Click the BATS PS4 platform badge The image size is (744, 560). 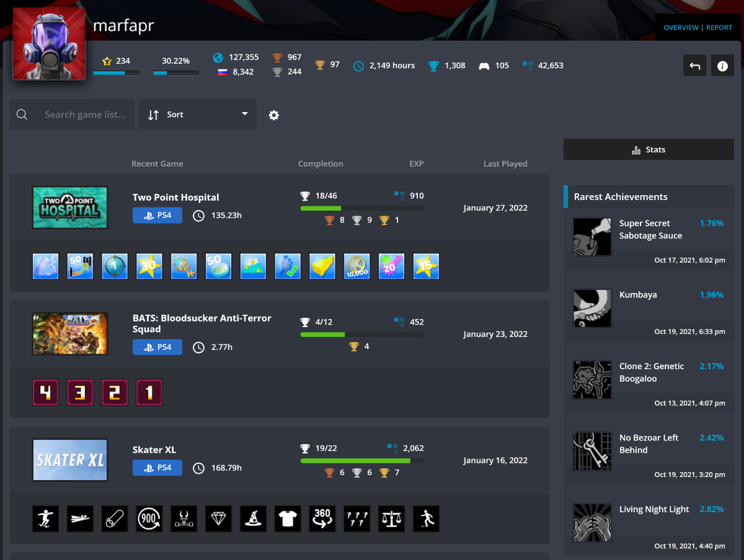click(x=157, y=347)
